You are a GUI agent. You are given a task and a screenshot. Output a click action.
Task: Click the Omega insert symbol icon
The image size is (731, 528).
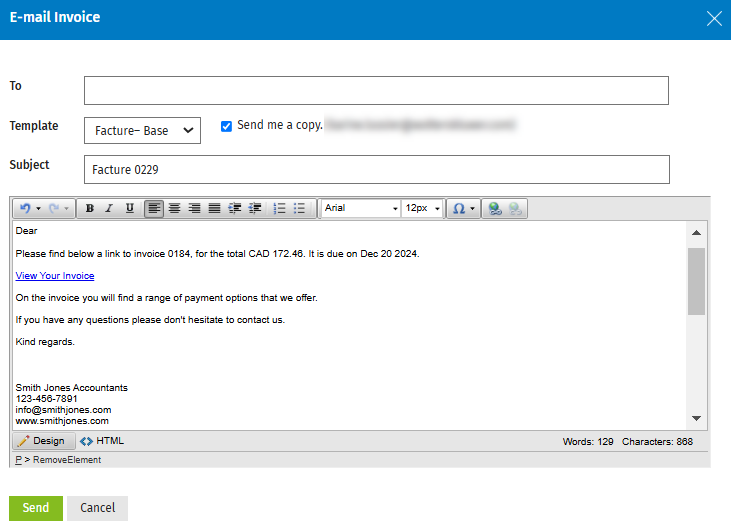pos(459,208)
